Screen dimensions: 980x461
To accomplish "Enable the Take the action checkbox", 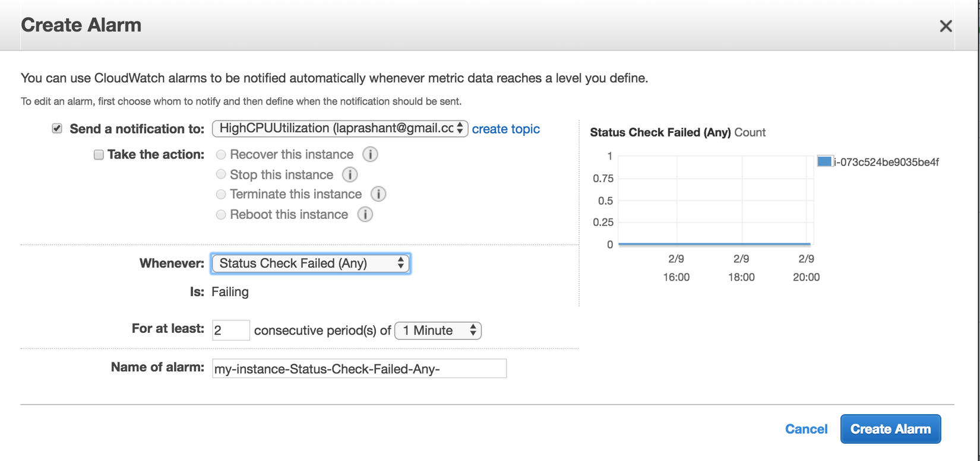I will (99, 155).
